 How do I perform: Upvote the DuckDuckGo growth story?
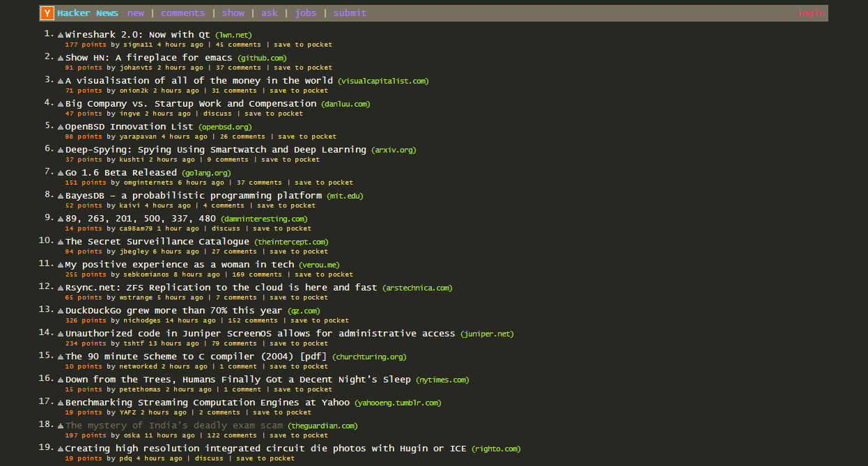[x=59, y=309]
